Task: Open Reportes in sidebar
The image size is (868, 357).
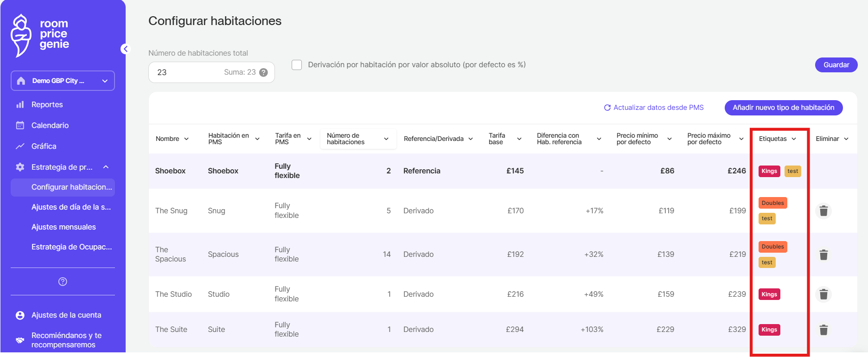Action: tap(47, 105)
